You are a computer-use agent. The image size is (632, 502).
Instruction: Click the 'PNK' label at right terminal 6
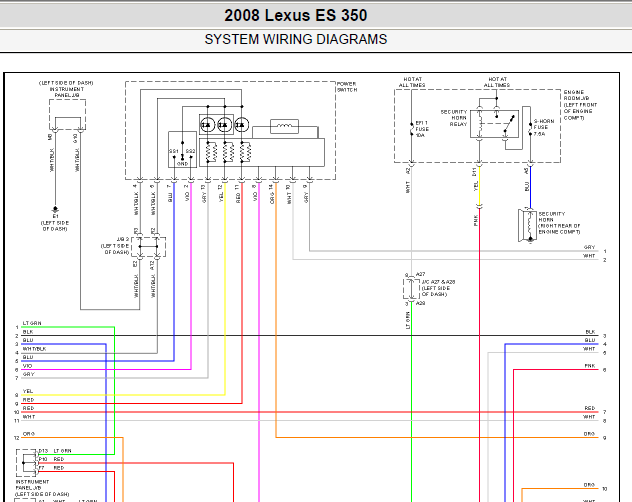(590, 366)
